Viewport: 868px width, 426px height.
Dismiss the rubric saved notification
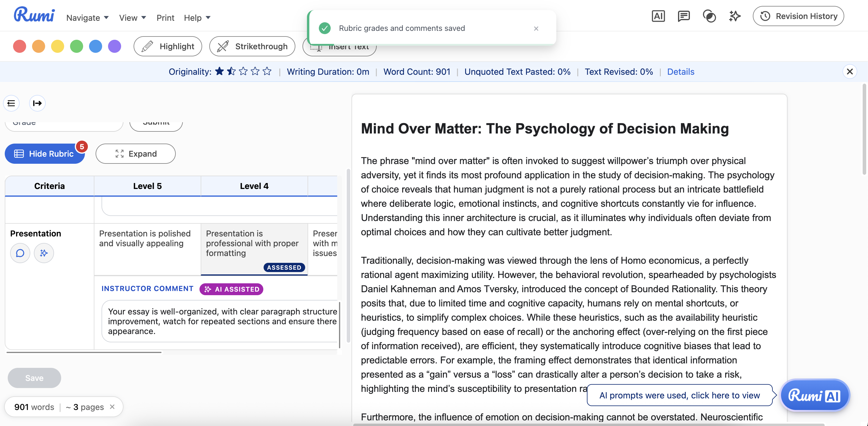click(536, 28)
